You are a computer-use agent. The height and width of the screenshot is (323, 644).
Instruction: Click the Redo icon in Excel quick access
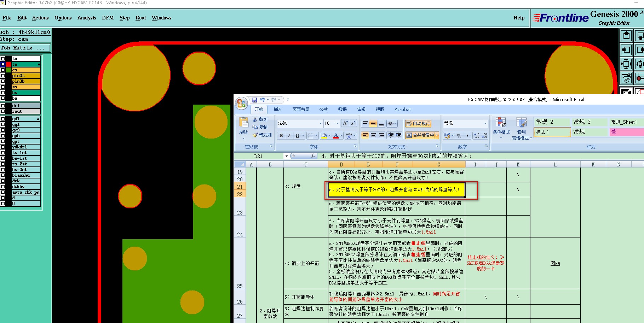[274, 100]
